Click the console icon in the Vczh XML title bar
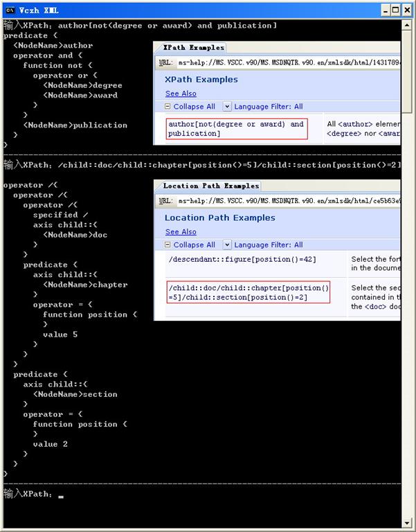 tap(10, 10)
